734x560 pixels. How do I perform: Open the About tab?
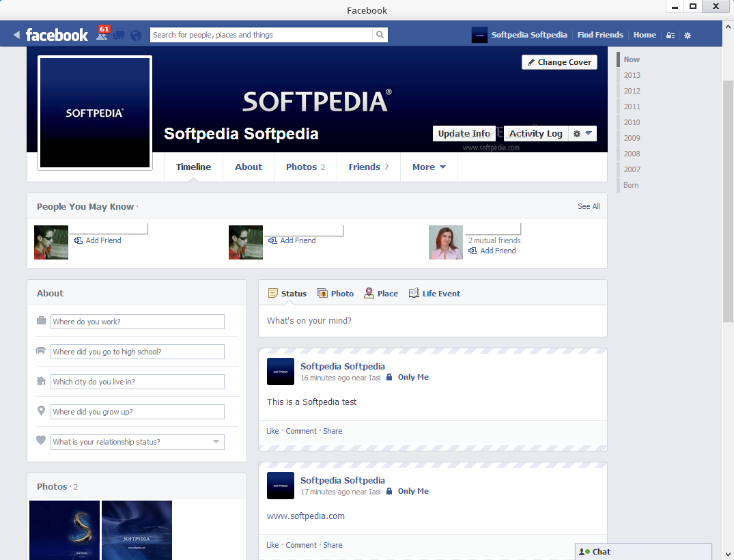[249, 167]
